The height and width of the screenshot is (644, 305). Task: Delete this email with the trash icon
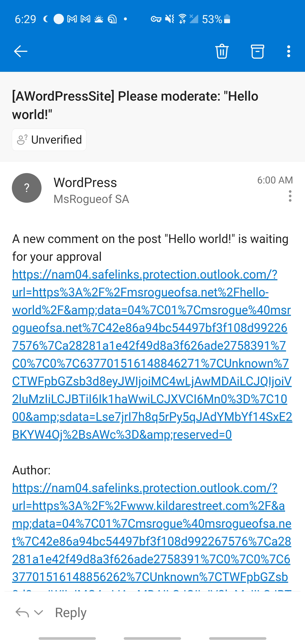pyautogui.click(x=222, y=51)
